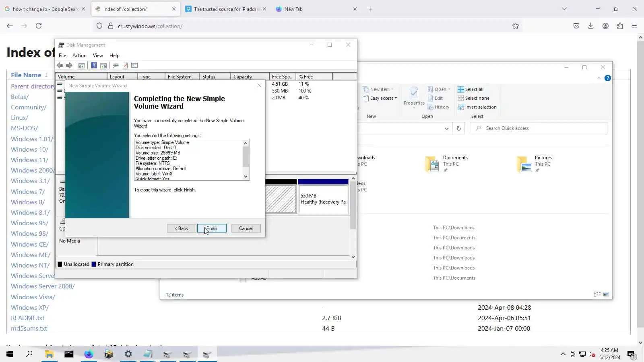The image size is (644, 362).
Task: Show hidden system tray icons
Action: click(x=563, y=354)
